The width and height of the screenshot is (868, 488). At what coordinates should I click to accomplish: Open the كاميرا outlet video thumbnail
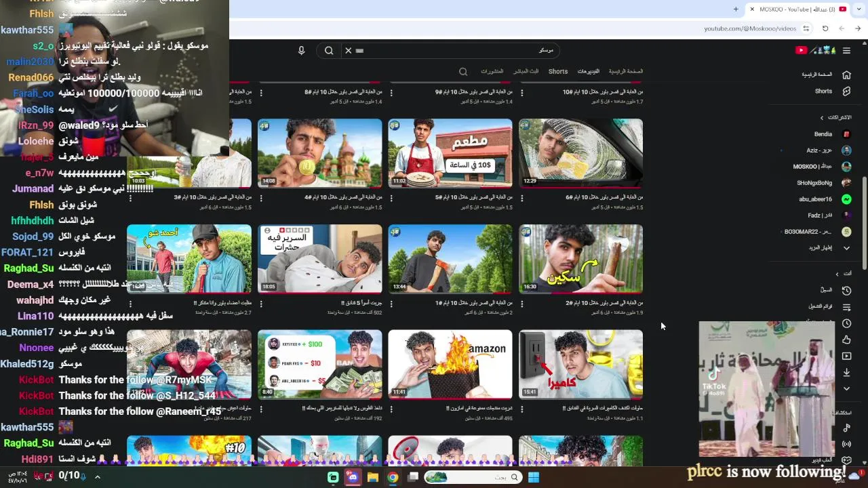click(580, 365)
